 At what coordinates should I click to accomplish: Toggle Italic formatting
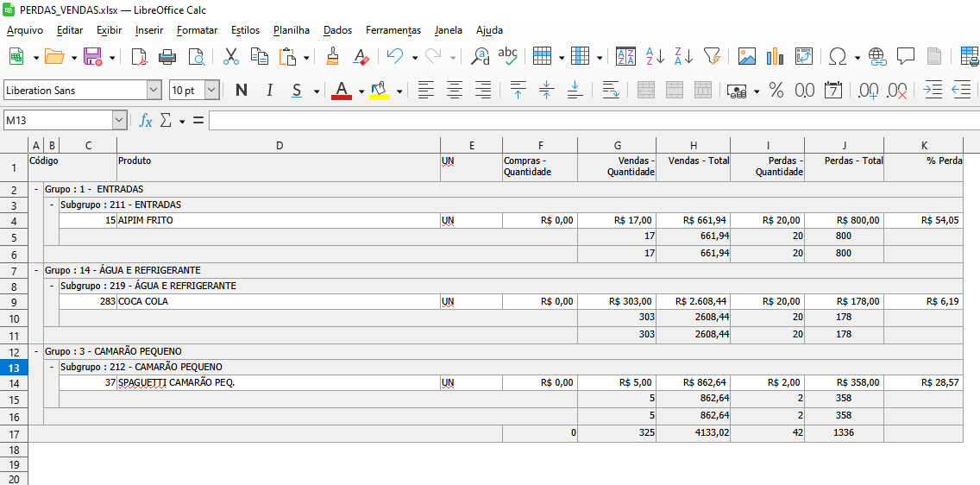click(x=269, y=90)
